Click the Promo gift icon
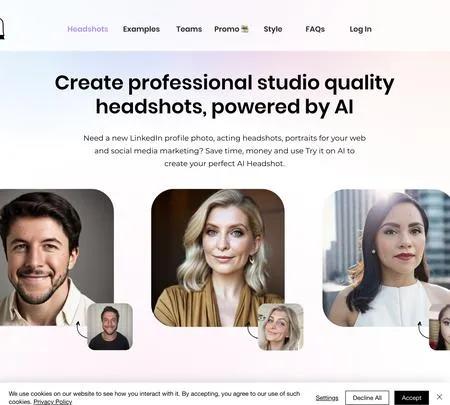This screenshot has height=405, width=450. [x=245, y=29]
